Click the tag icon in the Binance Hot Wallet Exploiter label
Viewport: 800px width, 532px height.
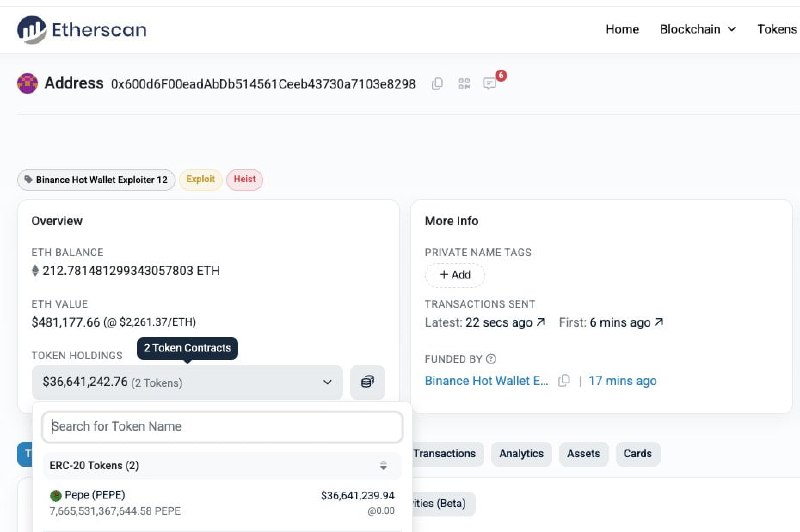coord(29,180)
